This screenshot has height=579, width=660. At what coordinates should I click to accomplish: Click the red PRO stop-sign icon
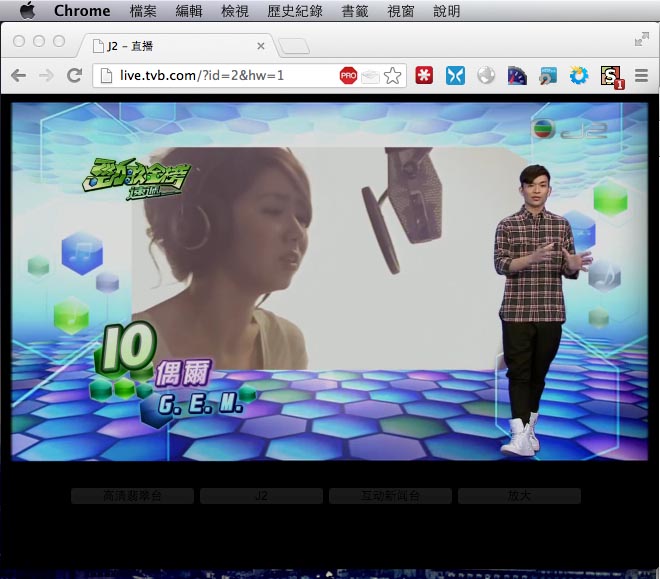[x=349, y=76]
